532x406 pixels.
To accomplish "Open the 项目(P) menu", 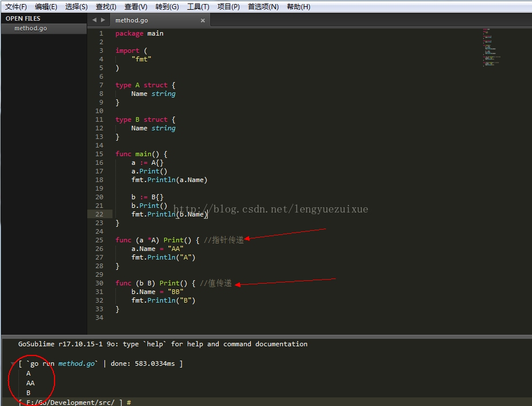I will coord(228,7).
